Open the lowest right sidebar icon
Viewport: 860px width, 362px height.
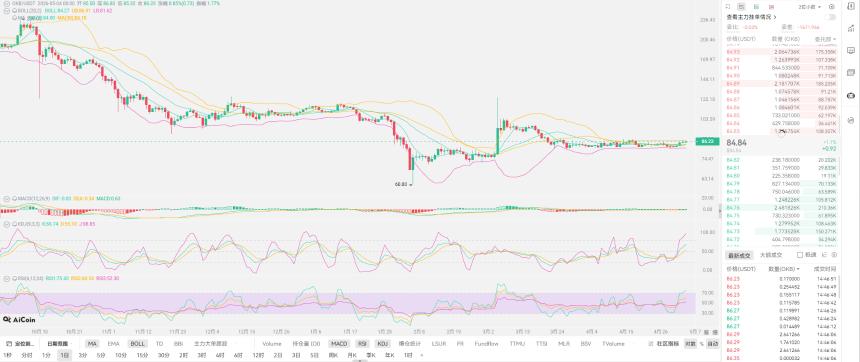[851, 120]
